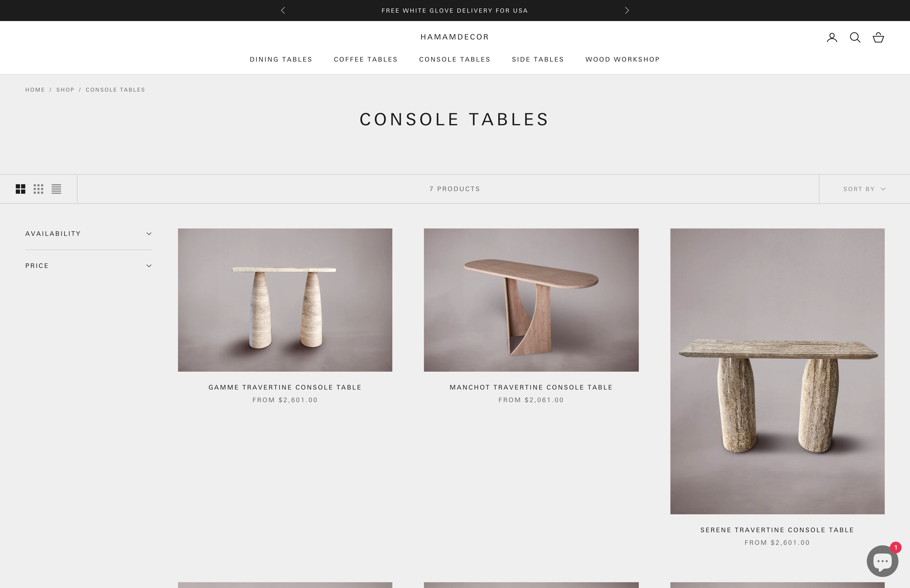Viewport: 910px width, 588px height.
Task: Open the search magnifier icon
Action: (855, 37)
